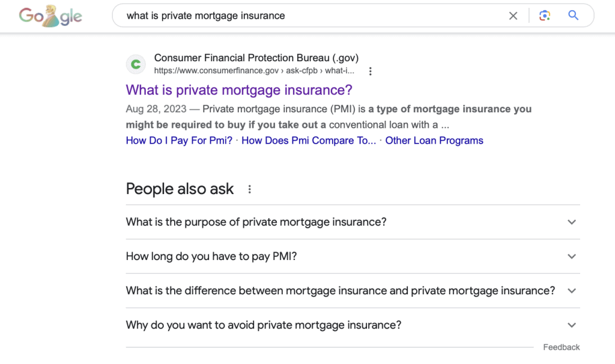Open the "How Does Pmi Compare To..." sitelink
The height and width of the screenshot is (364, 615).
309,141
